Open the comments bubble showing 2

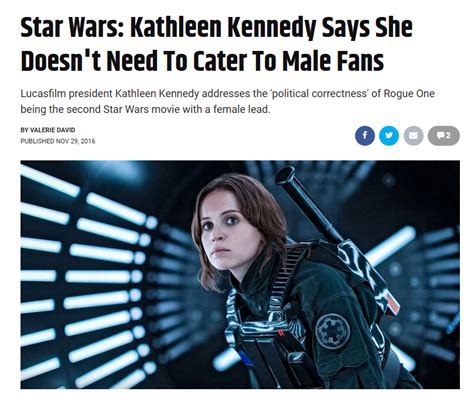pyautogui.click(x=444, y=136)
